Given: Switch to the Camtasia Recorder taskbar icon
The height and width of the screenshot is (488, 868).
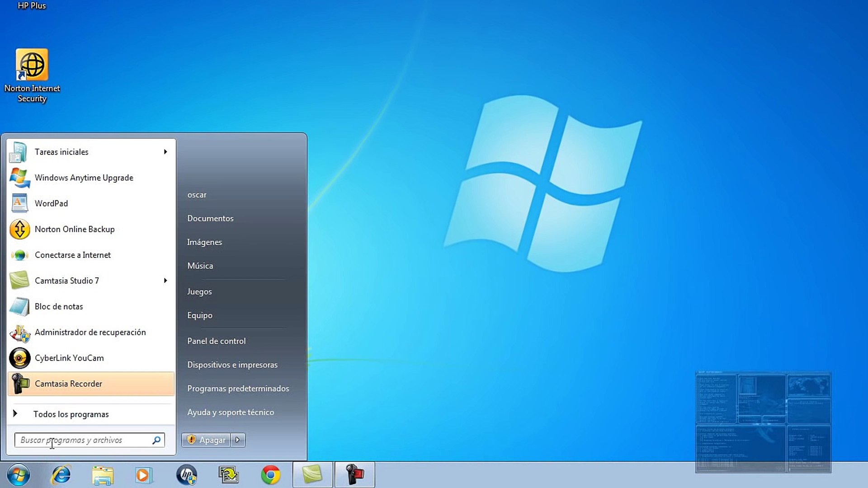Looking at the screenshot, I should click(x=355, y=475).
